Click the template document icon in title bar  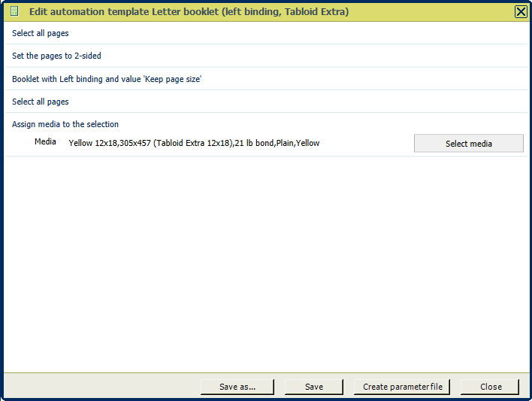coord(14,11)
